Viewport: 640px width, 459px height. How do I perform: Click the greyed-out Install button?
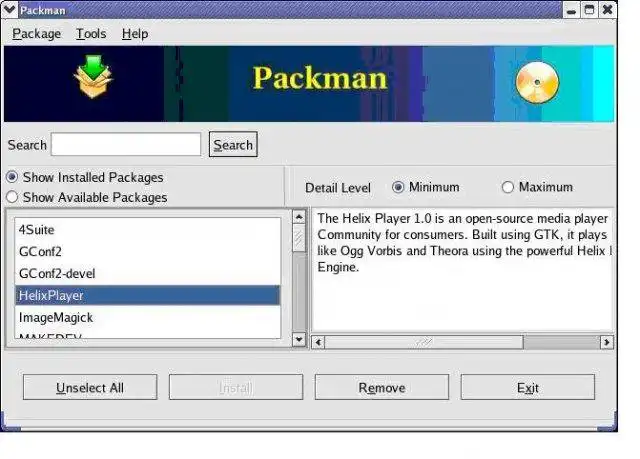pos(236,387)
